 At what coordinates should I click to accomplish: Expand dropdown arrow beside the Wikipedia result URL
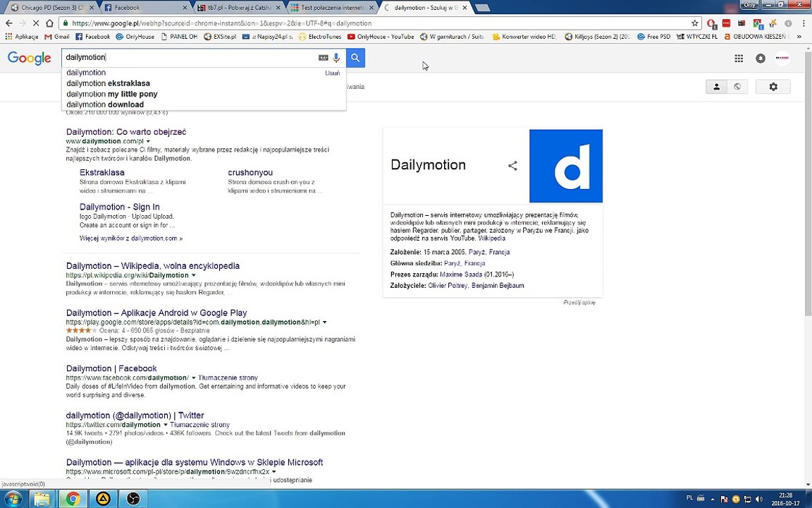[x=194, y=275]
